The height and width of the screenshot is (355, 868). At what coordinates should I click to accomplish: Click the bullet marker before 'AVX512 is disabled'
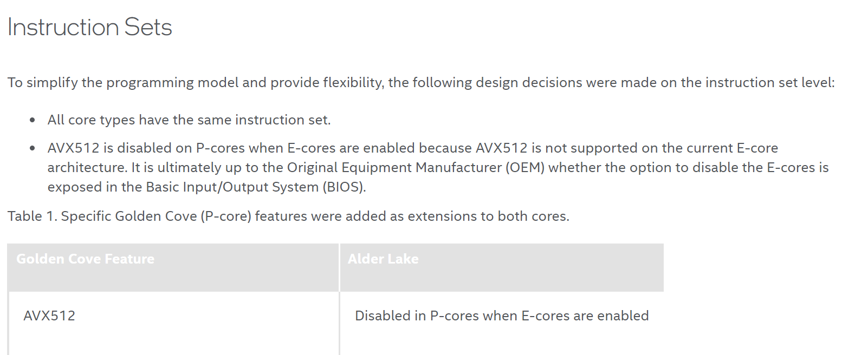pyautogui.click(x=33, y=148)
